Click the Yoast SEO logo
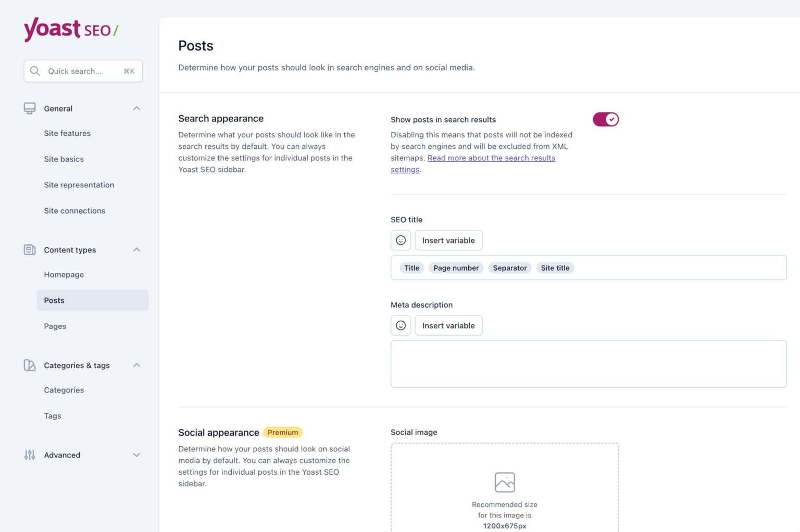Screen dimensions: 800x532 (x=71, y=29)
